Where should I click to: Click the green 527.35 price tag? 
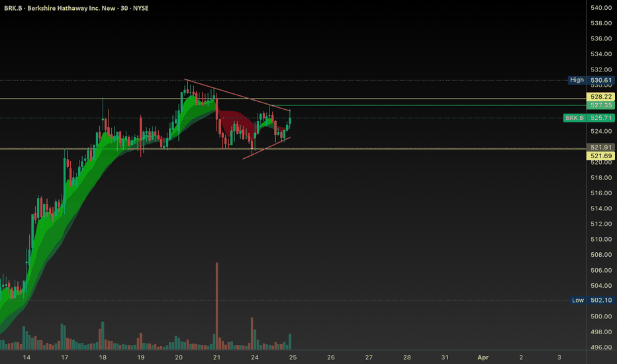[601, 105]
